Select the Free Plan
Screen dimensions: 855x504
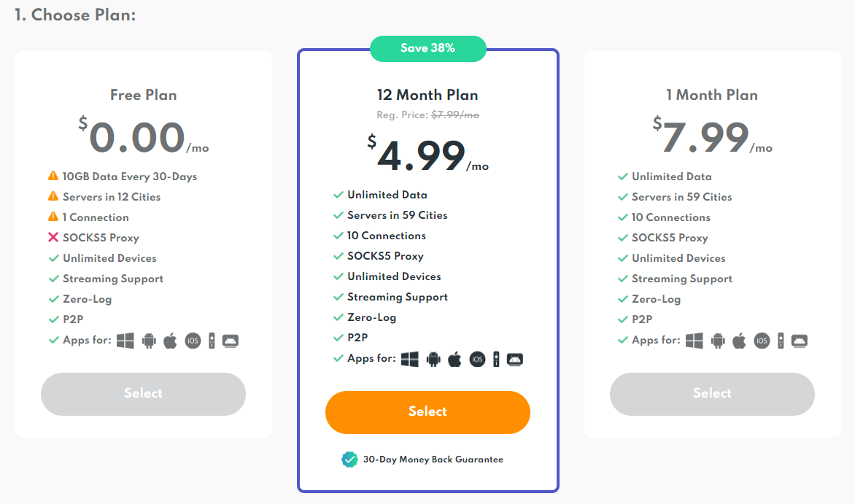[x=143, y=394]
